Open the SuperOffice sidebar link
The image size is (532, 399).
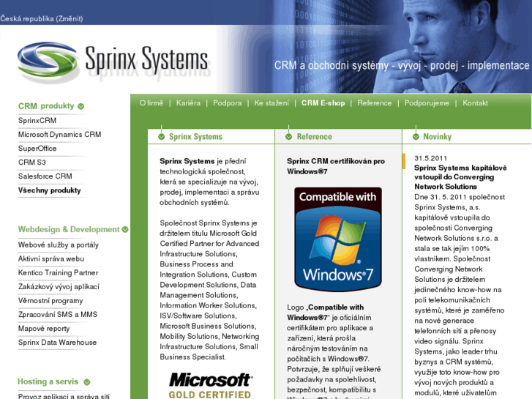(x=37, y=149)
